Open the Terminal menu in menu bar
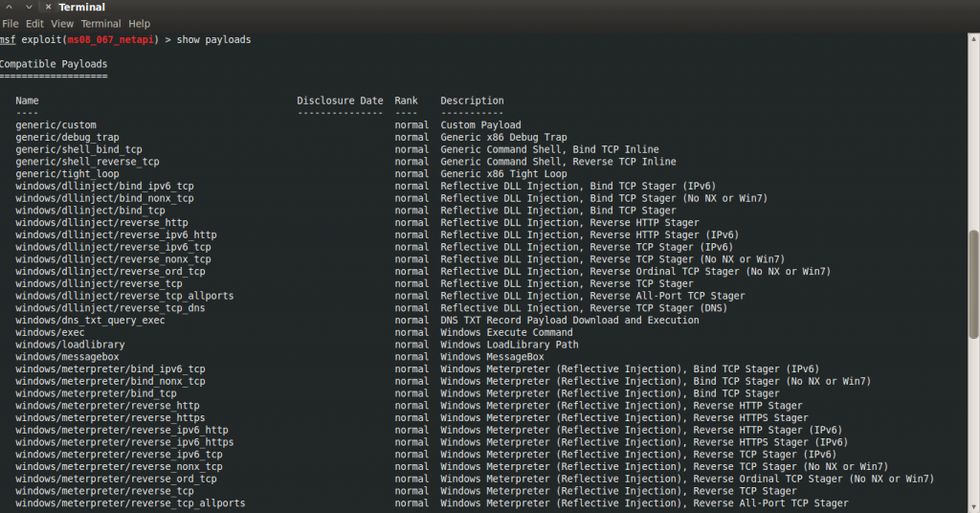This screenshot has height=513, width=980. [x=100, y=24]
